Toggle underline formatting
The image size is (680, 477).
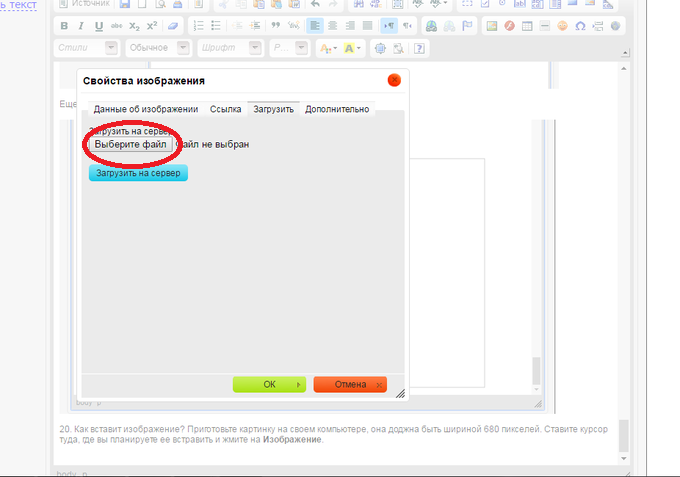point(99,26)
